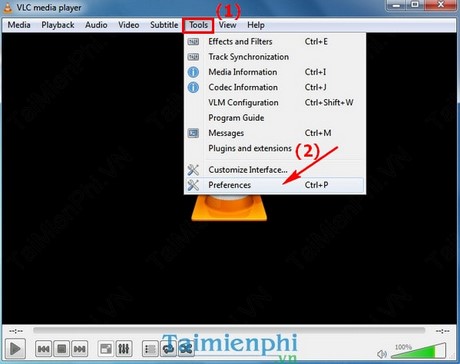The image size is (460, 364).
Task: Mute audio via speaker icon
Action: 382,354
